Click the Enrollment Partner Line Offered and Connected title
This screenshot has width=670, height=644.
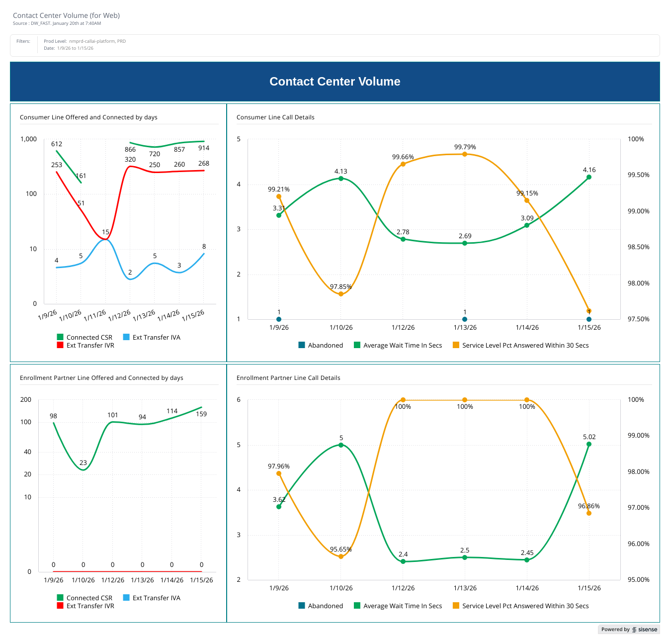(101, 378)
